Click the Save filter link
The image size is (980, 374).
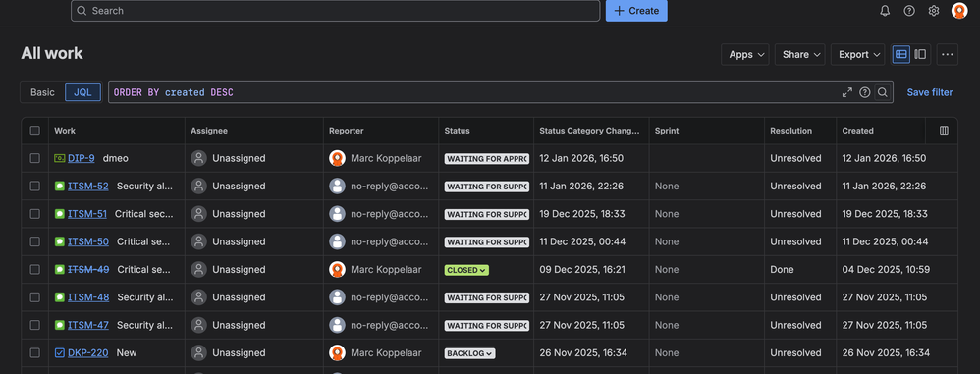tap(929, 92)
